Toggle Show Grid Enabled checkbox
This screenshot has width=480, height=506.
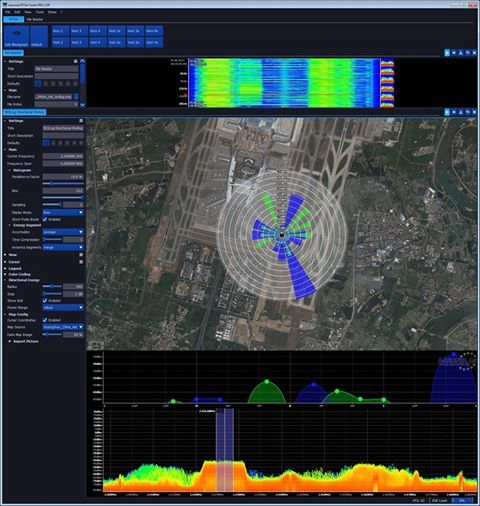pos(45,300)
